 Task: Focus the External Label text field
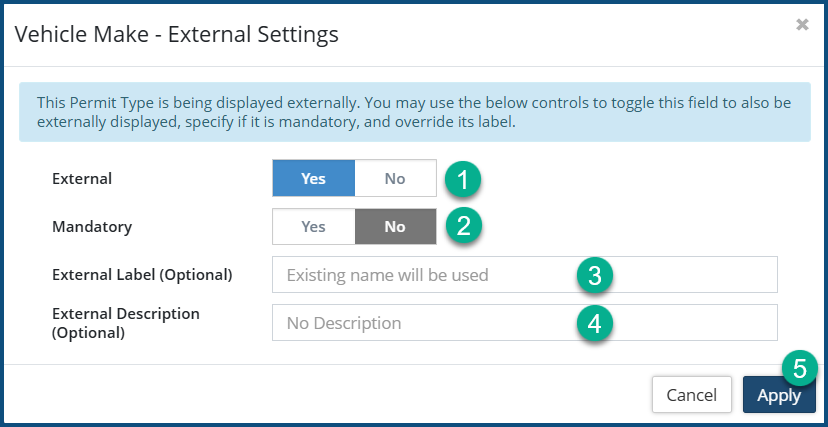pyautogui.click(x=420, y=274)
